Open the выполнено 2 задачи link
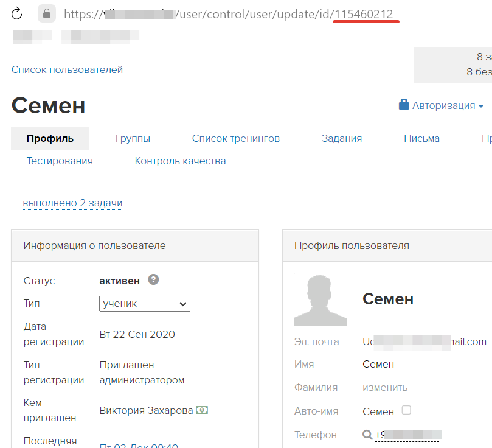Viewport: 492px width, 448px height. (72, 203)
